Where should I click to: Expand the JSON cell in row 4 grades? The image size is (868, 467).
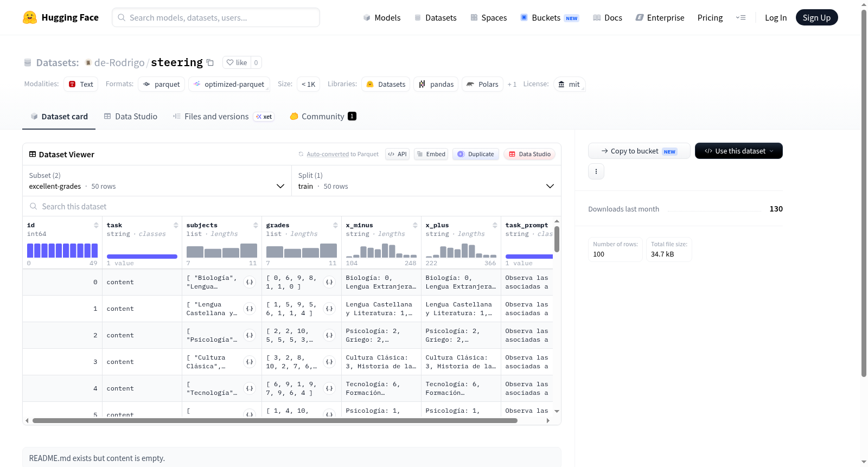[x=329, y=388]
